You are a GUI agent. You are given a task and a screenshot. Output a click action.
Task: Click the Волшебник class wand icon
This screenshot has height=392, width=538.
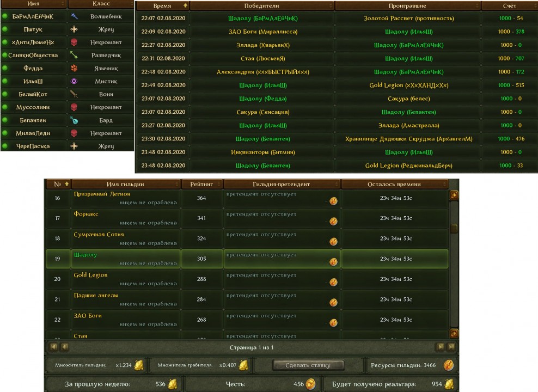point(74,16)
